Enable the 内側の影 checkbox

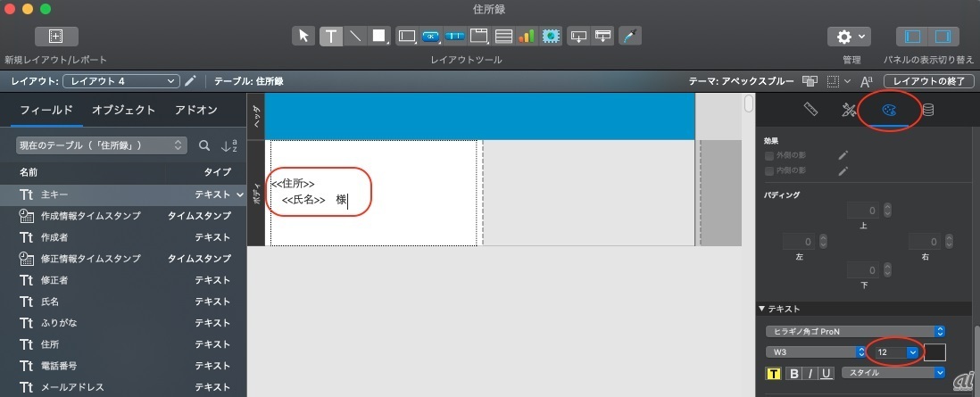pos(769,170)
